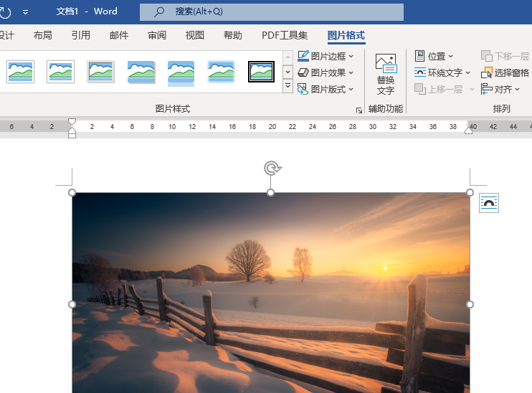The image size is (532, 393).
Task: Open the 上移一层 dropdown arrow
Action: (472, 89)
